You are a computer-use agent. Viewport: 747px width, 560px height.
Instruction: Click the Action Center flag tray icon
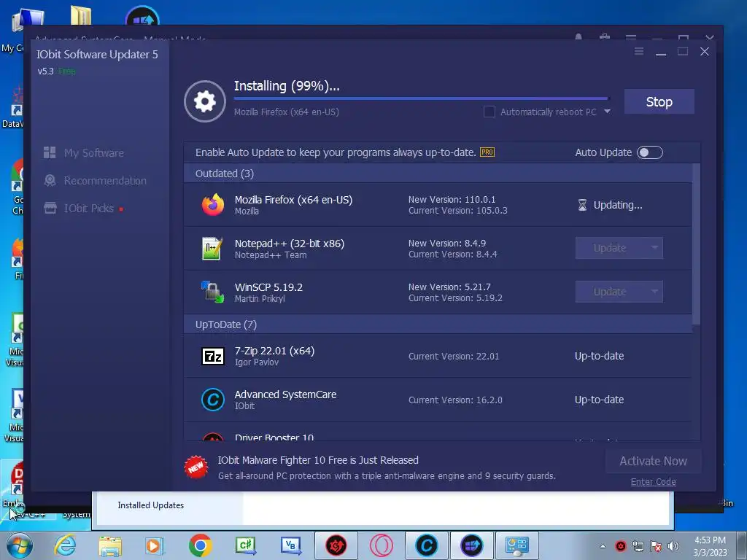click(656, 546)
